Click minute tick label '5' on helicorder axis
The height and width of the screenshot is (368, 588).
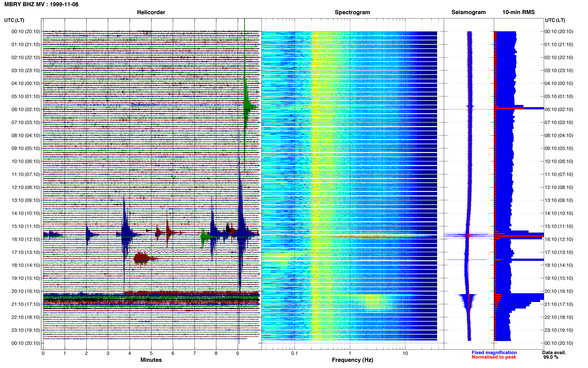point(151,353)
